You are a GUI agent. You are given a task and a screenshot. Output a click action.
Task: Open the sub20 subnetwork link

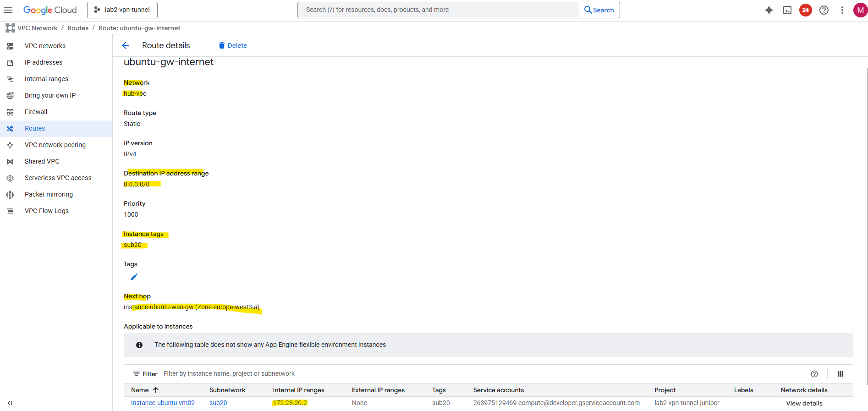(x=218, y=403)
